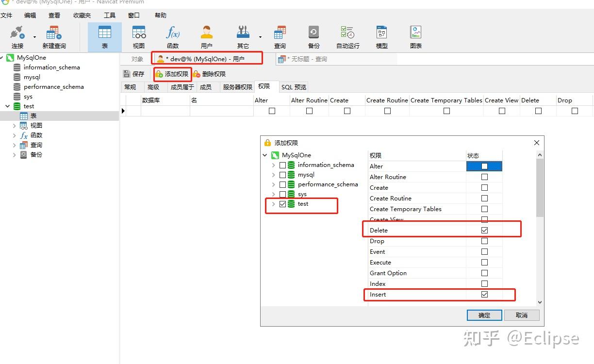
Task: Open the Automation toolbar button
Action: (x=348, y=37)
